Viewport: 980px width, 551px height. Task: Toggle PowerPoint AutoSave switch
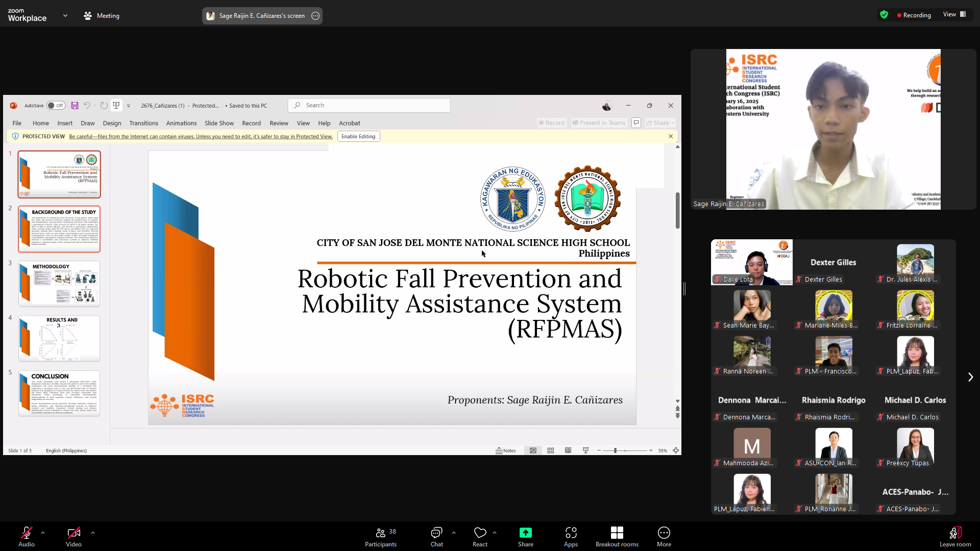pos(56,106)
